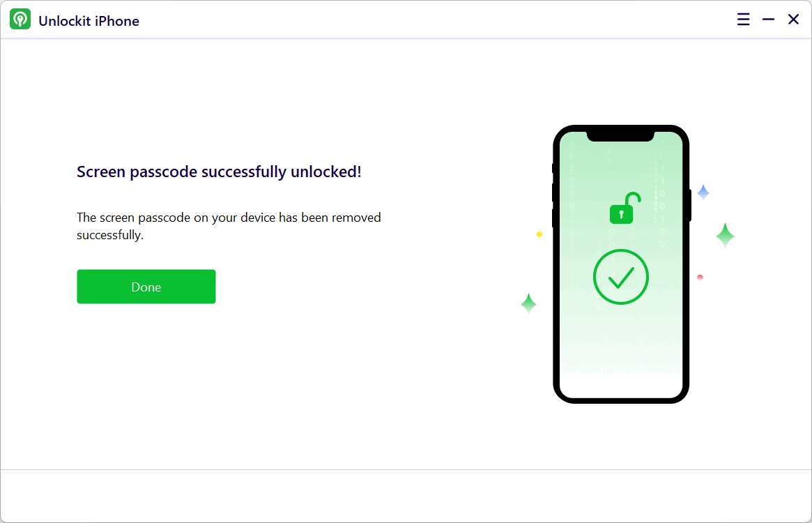This screenshot has width=812, height=523.
Task: Click the phone's top notch
Action: click(x=620, y=135)
